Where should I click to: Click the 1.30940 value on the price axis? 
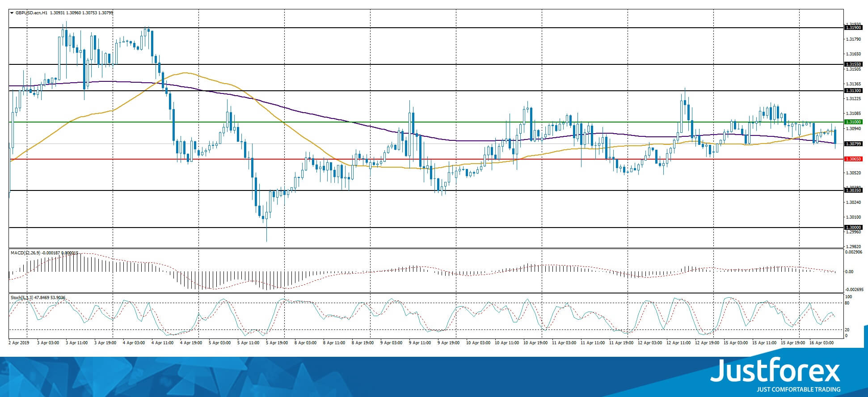[853, 129]
